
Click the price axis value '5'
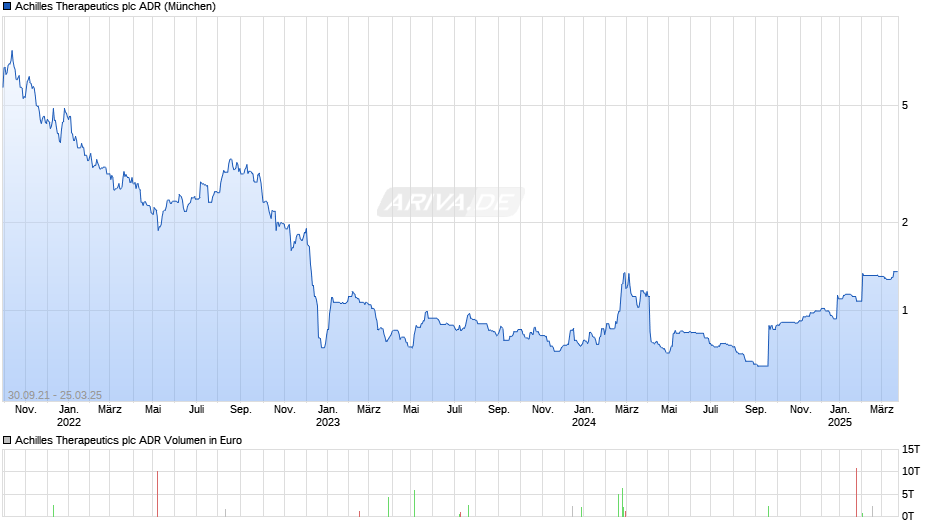pos(905,106)
